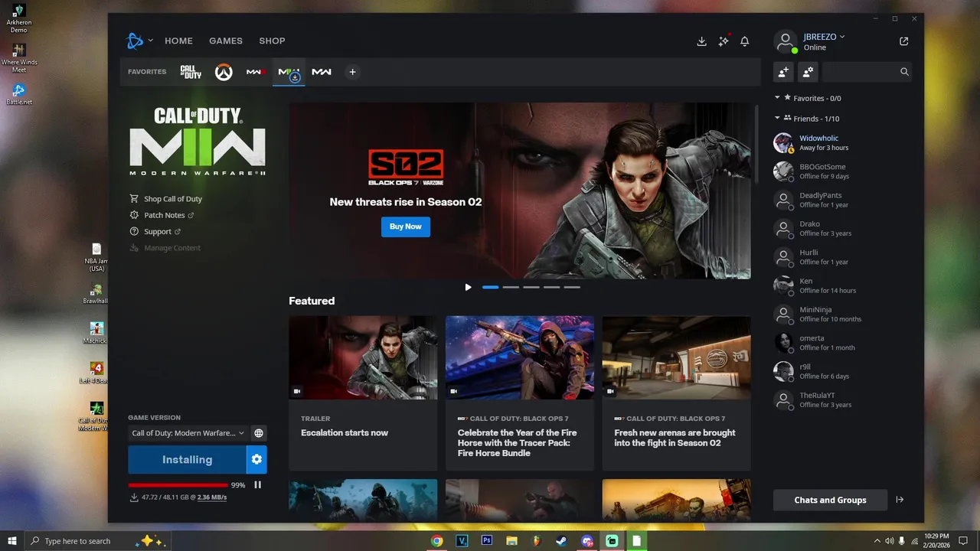This screenshot has width=980, height=551.
Task: Open the friend requests settings icon
Action: [x=808, y=72]
